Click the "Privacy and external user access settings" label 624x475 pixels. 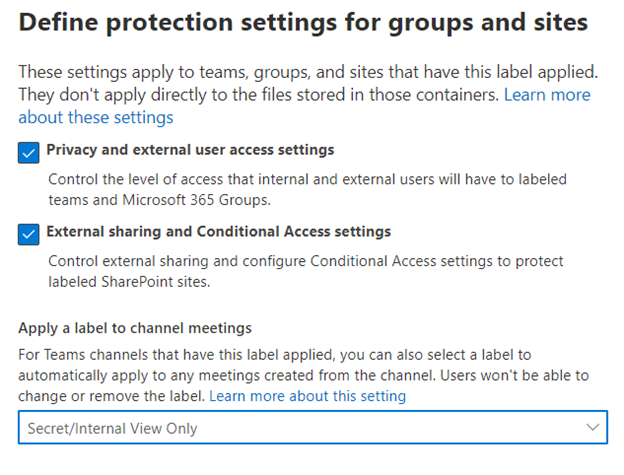click(190, 150)
